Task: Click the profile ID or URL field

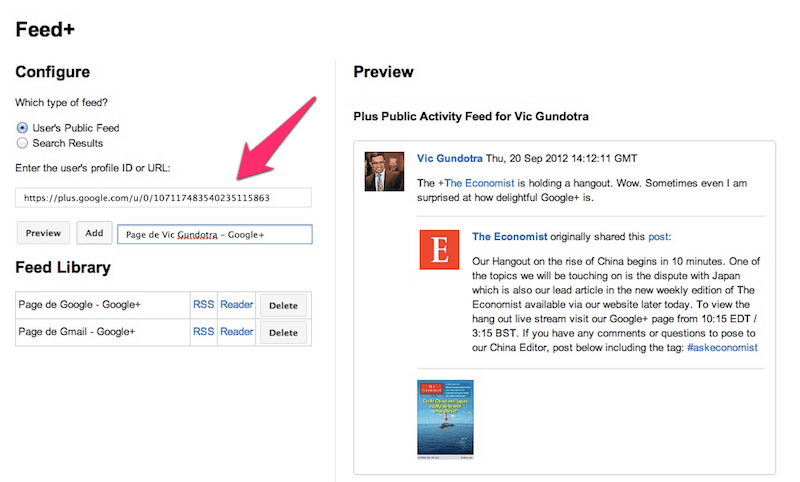Action: tap(163, 198)
